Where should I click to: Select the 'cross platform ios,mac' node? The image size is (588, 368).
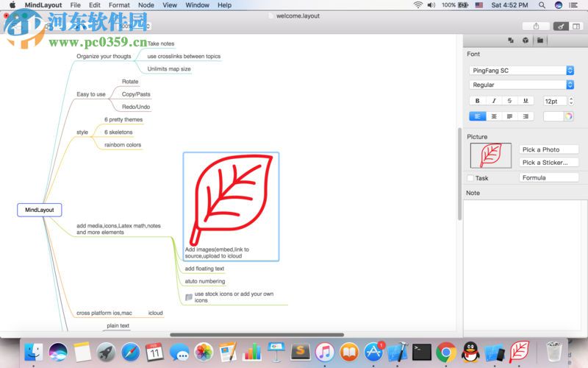(x=104, y=313)
